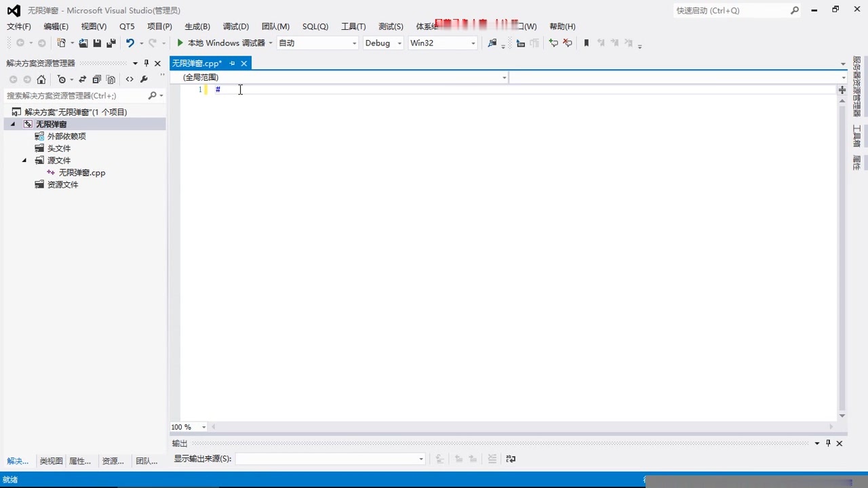Viewport: 868px width, 488px height.
Task: Click the Open File toolbar icon
Action: 83,43
